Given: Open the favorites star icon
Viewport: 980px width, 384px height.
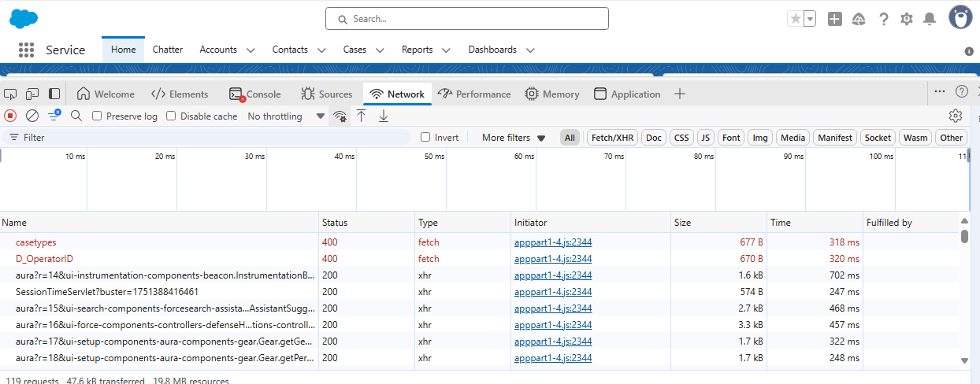Looking at the screenshot, I should (795, 18).
